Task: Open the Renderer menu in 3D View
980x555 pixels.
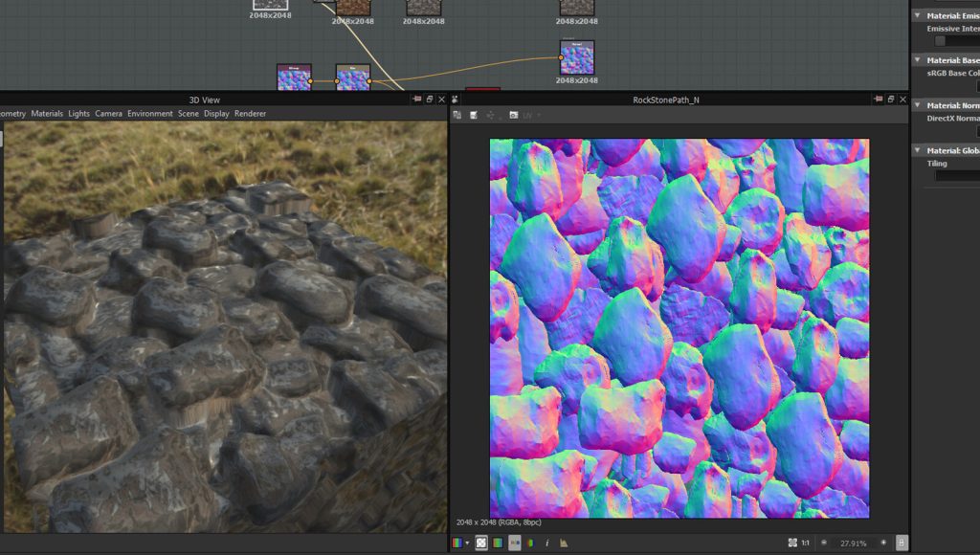Action: pyautogui.click(x=251, y=114)
